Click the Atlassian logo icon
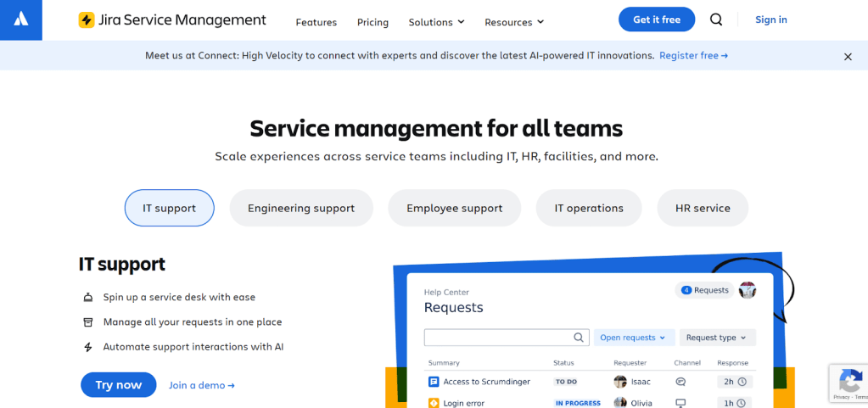Screen dimensions: 868x408 21,20
